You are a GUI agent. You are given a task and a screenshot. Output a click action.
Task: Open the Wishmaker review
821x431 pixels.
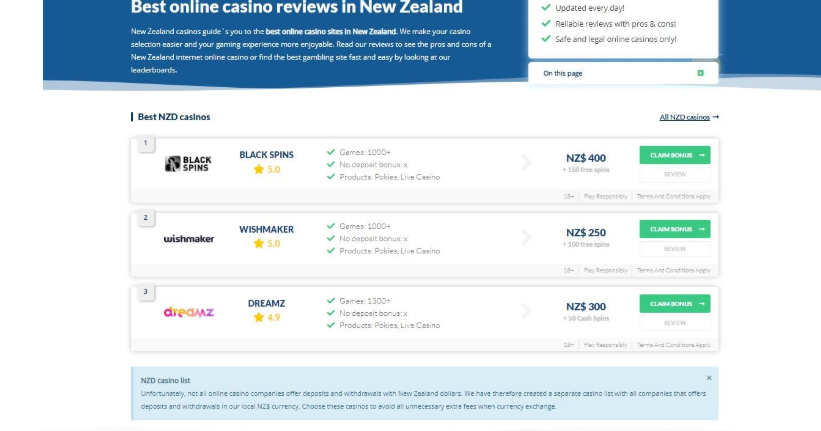click(x=675, y=249)
